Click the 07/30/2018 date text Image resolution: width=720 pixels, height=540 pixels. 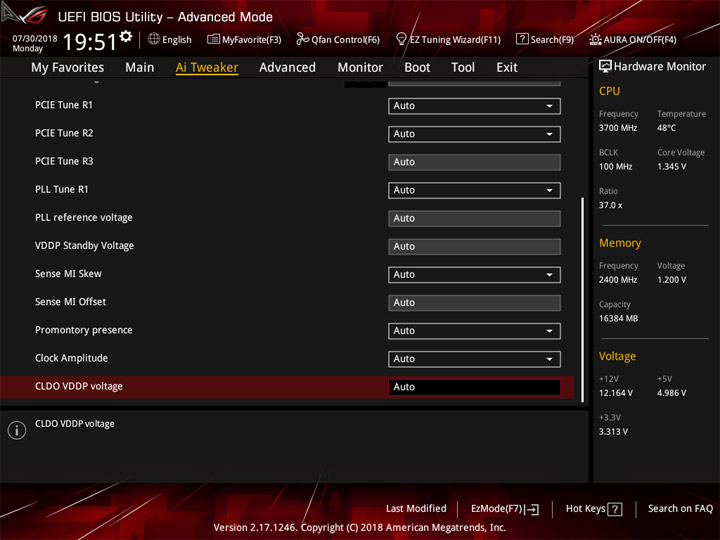35,39
